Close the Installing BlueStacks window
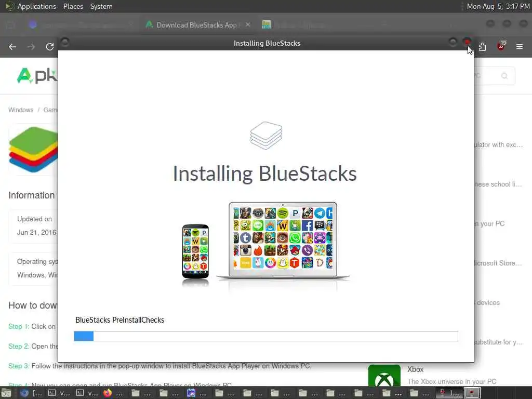Screen dimensions: 532x399 point(467,42)
